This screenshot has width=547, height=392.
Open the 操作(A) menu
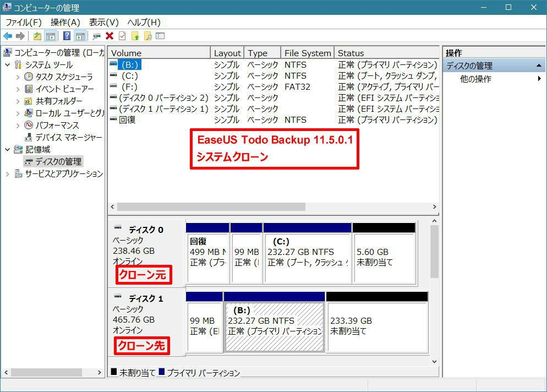(65, 23)
